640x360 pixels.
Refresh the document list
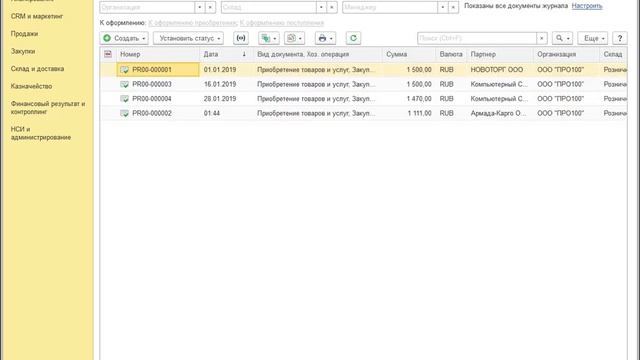(353, 38)
